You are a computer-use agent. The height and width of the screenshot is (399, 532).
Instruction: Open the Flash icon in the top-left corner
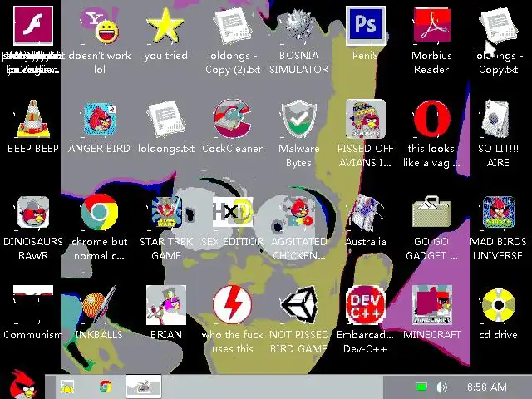(33, 26)
